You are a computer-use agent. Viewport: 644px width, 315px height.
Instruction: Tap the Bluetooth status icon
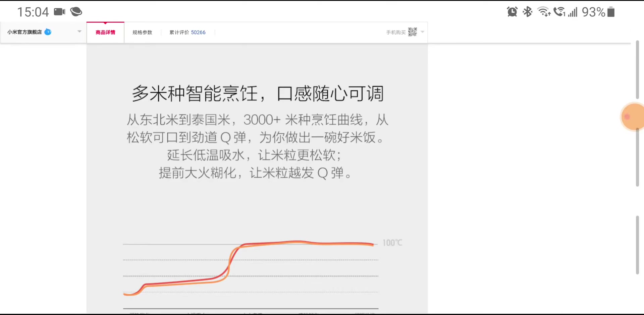528,12
